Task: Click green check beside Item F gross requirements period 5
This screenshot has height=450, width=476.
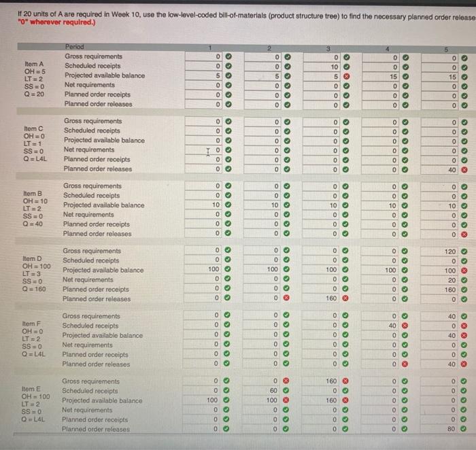Action: (x=464, y=317)
